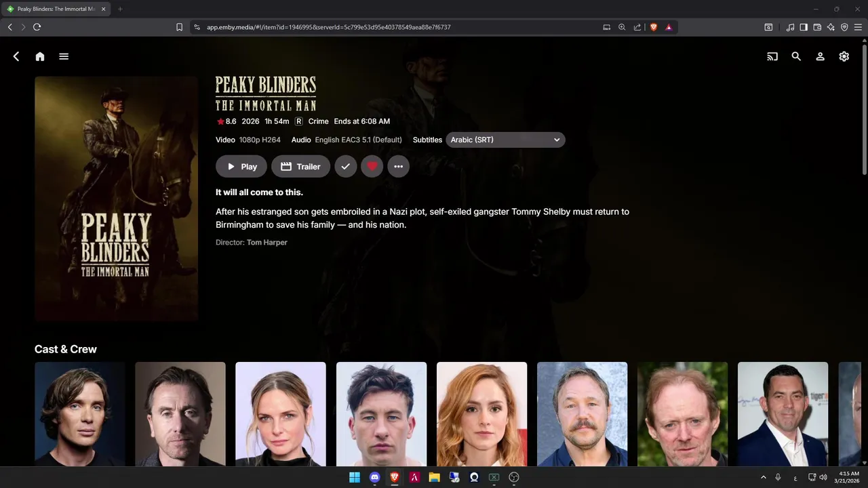The image size is (868, 488).
Task: Open the Windows Start menu
Action: click(x=355, y=477)
